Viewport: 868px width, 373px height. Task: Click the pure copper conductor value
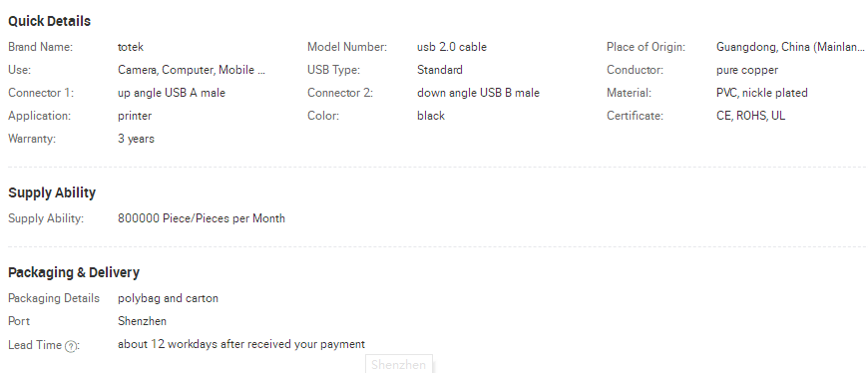[746, 70]
